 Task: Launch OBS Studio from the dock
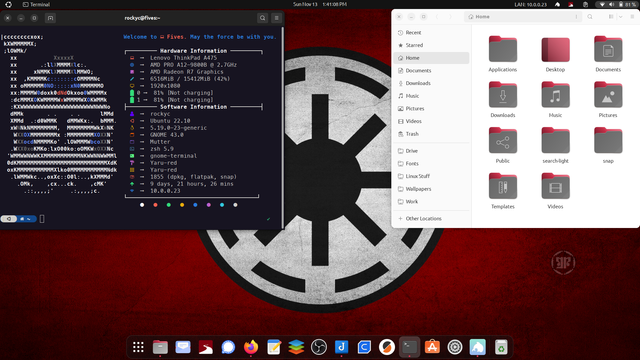(x=319, y=347)
